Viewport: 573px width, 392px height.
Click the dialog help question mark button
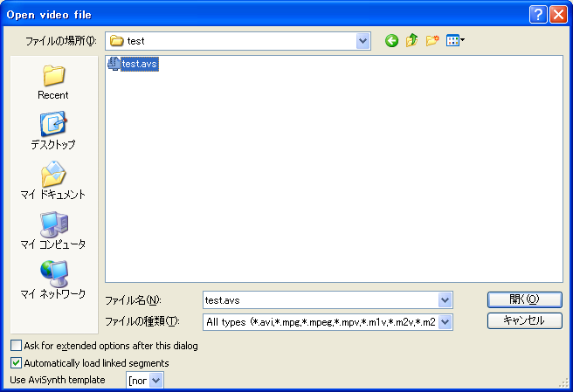tap(539, 14)
